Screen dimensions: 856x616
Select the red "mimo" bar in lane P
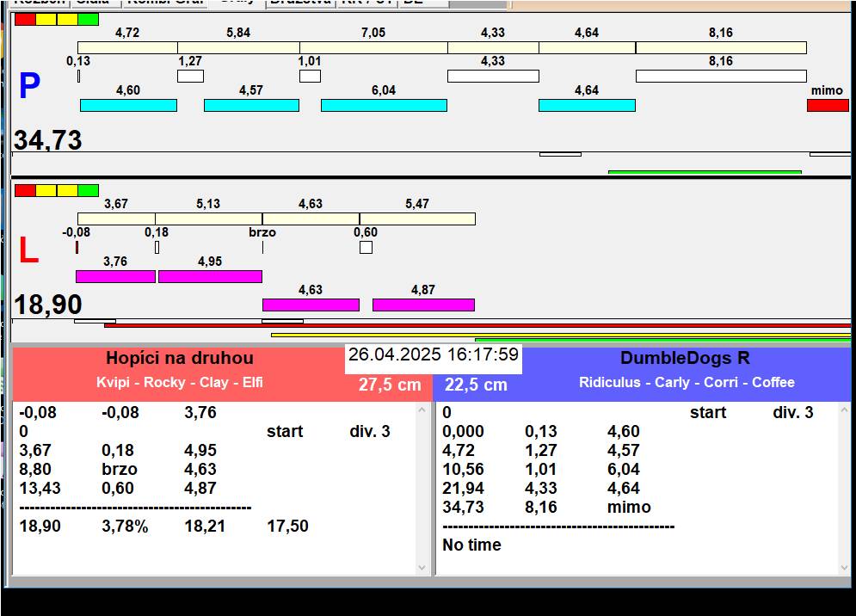827,105
